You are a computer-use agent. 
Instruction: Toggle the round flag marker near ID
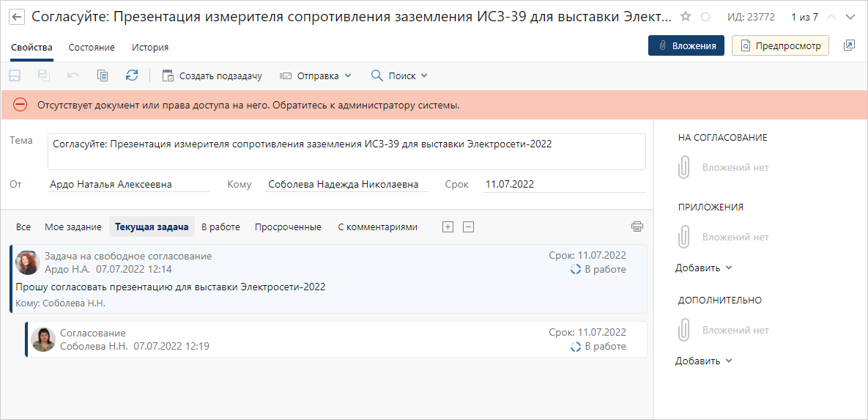point(705,17)
